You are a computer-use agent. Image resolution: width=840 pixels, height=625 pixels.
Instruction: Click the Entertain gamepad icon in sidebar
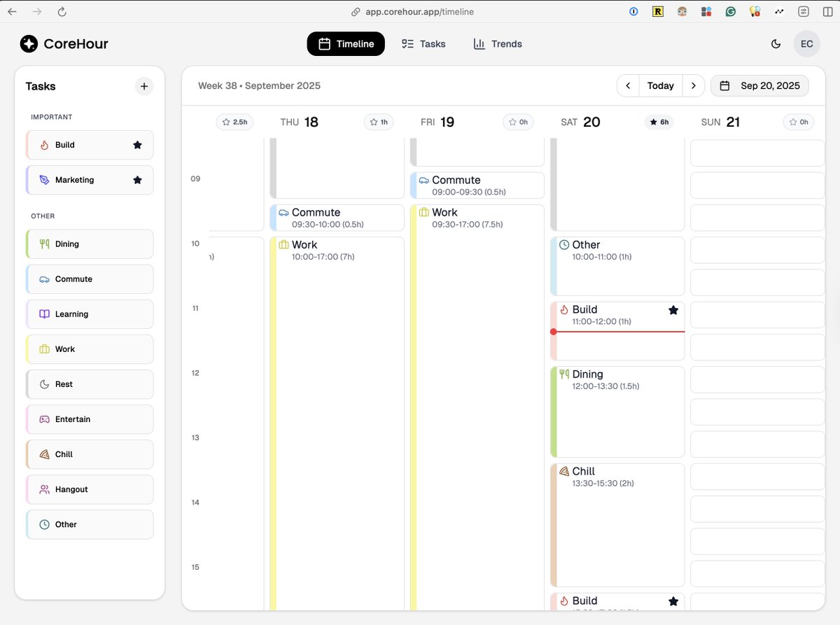click(x=44, y=419)
